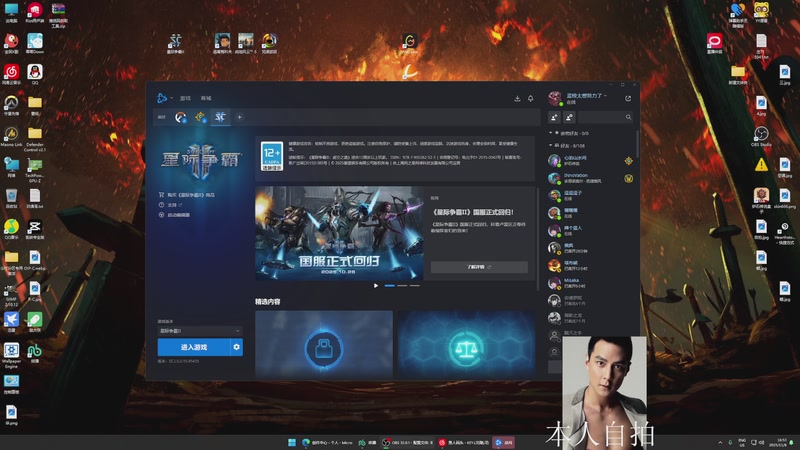
Task: Switch to the Hearthstone game tab
Action: 201,117
